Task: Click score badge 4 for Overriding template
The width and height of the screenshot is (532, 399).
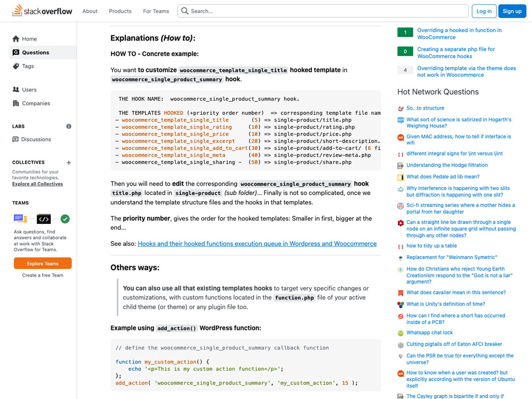Action: [405, 70]
